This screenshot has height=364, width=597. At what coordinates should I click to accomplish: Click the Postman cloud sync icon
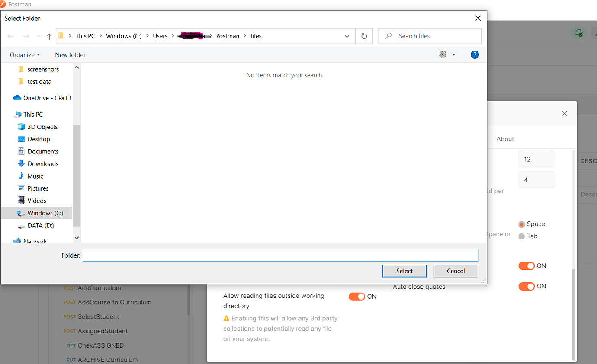578,33
